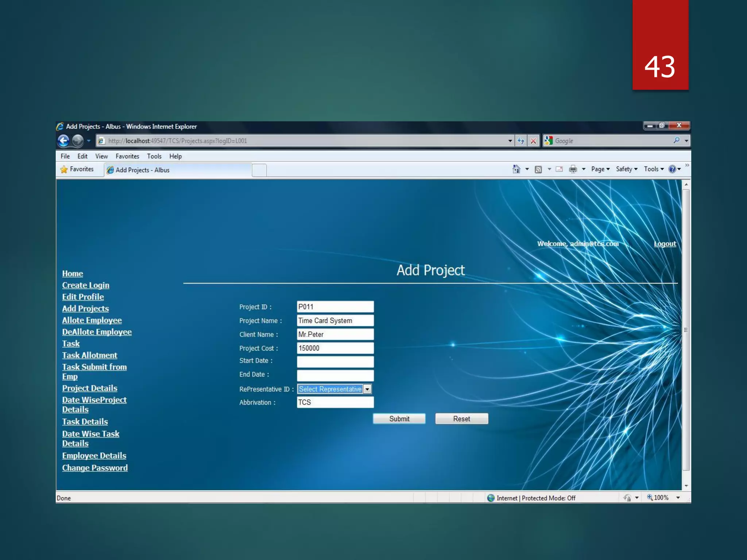Click the Help question mark icon
747x560 pixels.
[x=672, y=169]
